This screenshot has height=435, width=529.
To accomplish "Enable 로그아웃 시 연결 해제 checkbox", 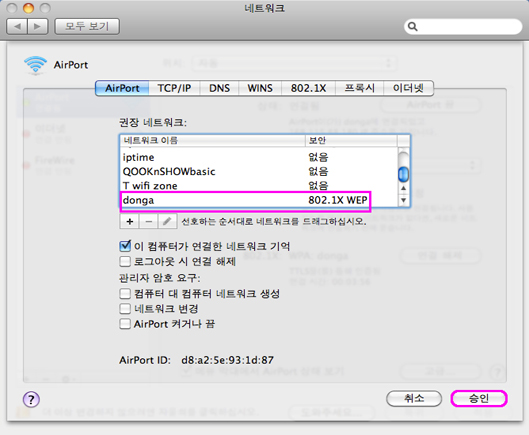I will tap(125, 261).
